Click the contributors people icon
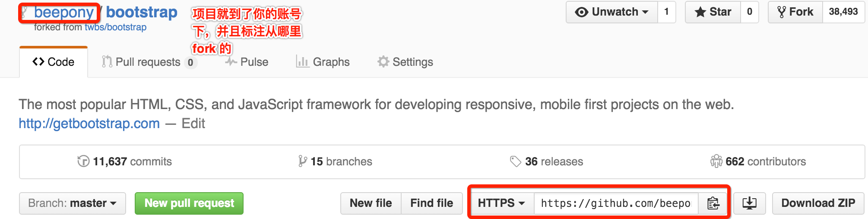This screenshot has width=868, height=219. coord(716,161)
